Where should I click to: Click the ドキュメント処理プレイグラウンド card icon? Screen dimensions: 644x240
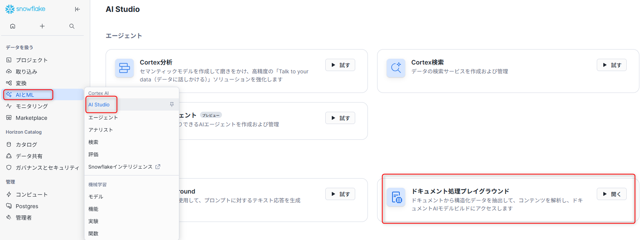pyautogui.click(x=396, y=197)
